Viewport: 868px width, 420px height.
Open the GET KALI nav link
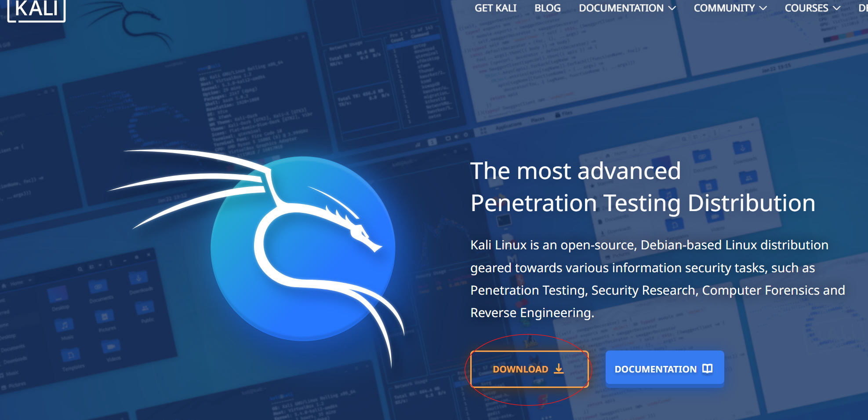pyautogui.click(x=495, y=8)
